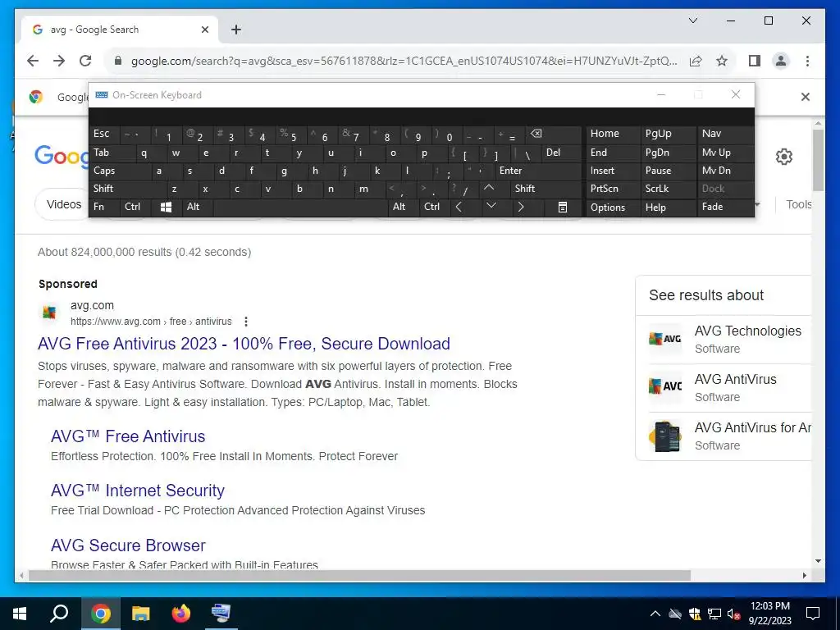Click the Del key on keyboard
840x630 pixels.
coord(561,153)
